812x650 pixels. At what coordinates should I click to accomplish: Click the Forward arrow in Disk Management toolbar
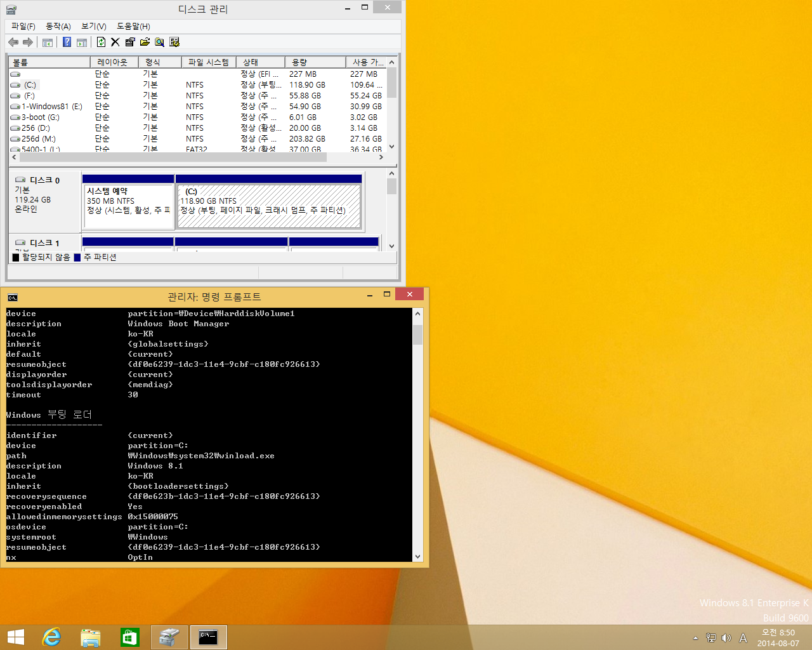(x=27, y=42)
